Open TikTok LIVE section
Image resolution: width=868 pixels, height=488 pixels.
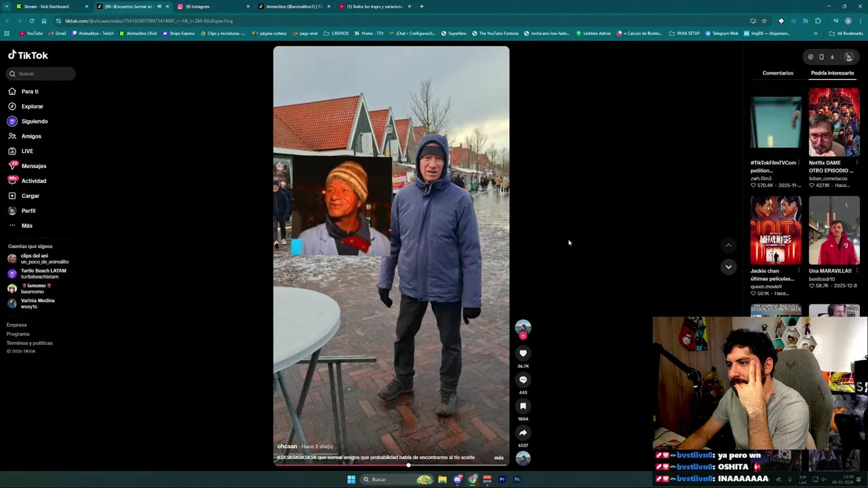click(20, 151)
